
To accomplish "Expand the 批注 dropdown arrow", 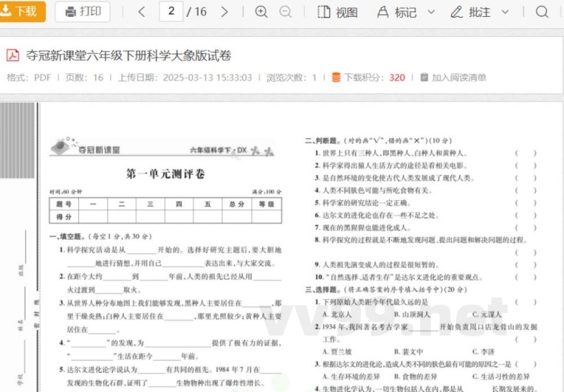I will click(505, 12).
